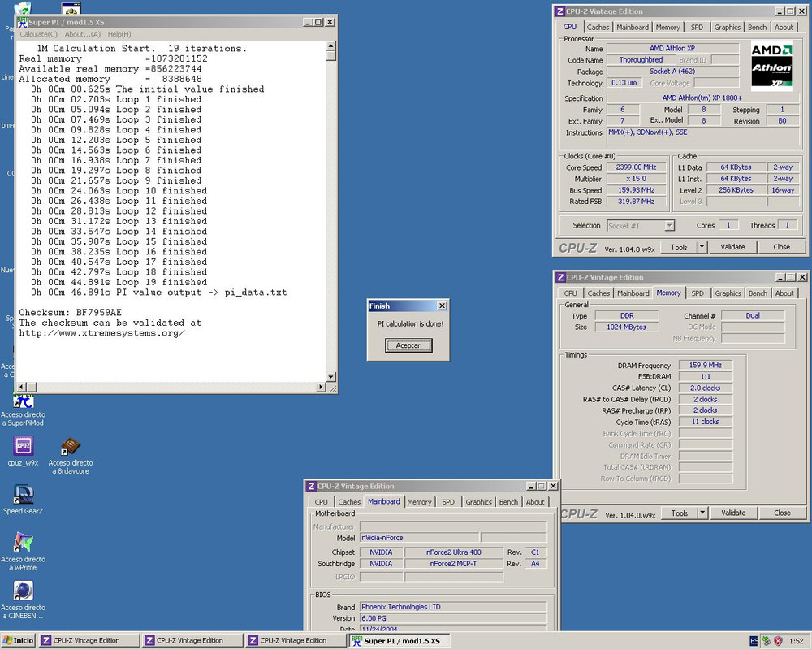Switch to CPU tab in the Memory CPU-Z window
This screenshot has width=812, height=650.
570,293
